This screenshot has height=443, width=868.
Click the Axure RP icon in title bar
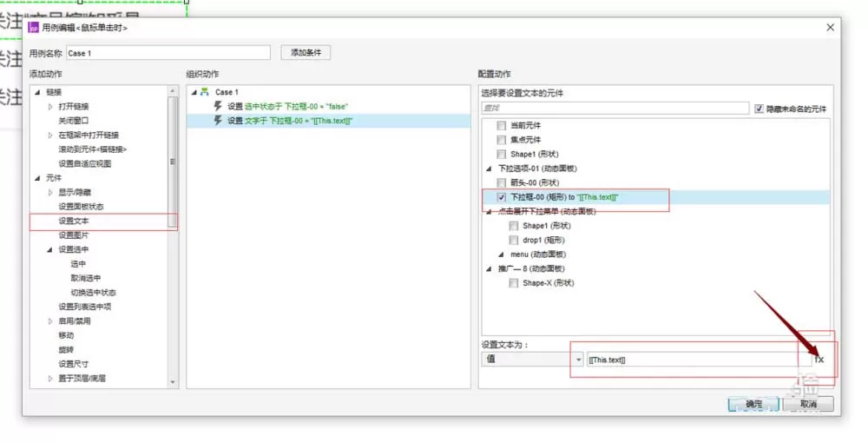(x=34, y=27)
